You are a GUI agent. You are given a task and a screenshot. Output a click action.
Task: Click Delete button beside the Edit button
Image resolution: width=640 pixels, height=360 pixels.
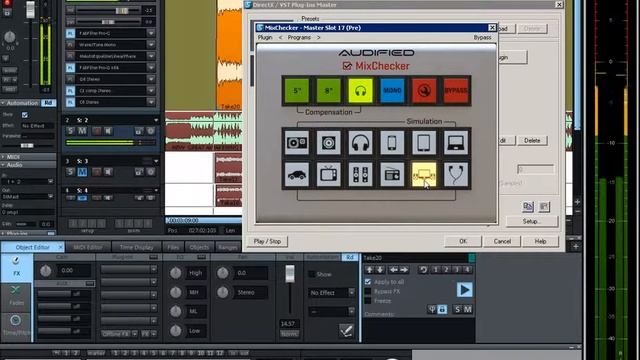(532, 140)
